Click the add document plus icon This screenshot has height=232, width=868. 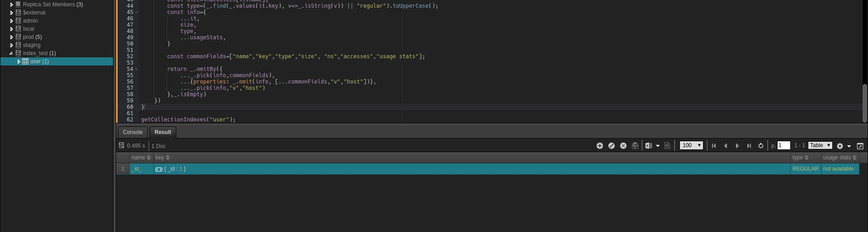click(x=599, y=146)
